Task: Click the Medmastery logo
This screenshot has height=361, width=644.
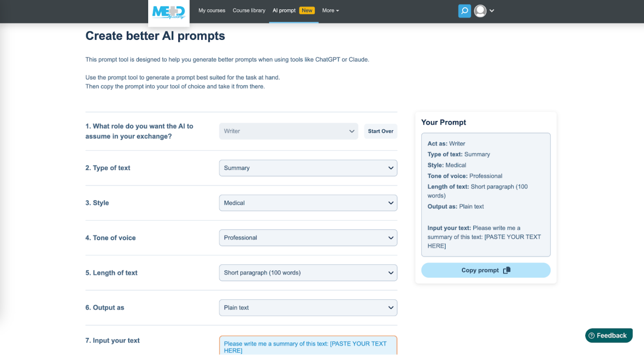Action: pyautogui.click(x=169, y=12)
